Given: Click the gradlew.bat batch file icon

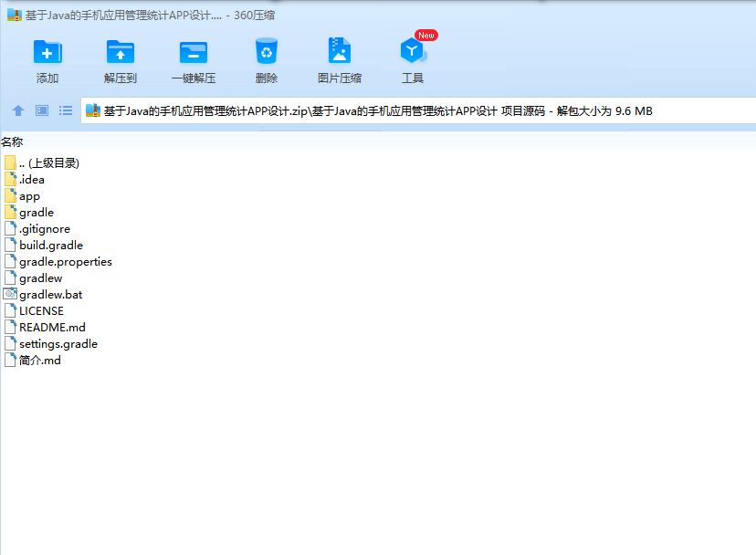Looking at the screenshot, I should [x=10, y=294].
